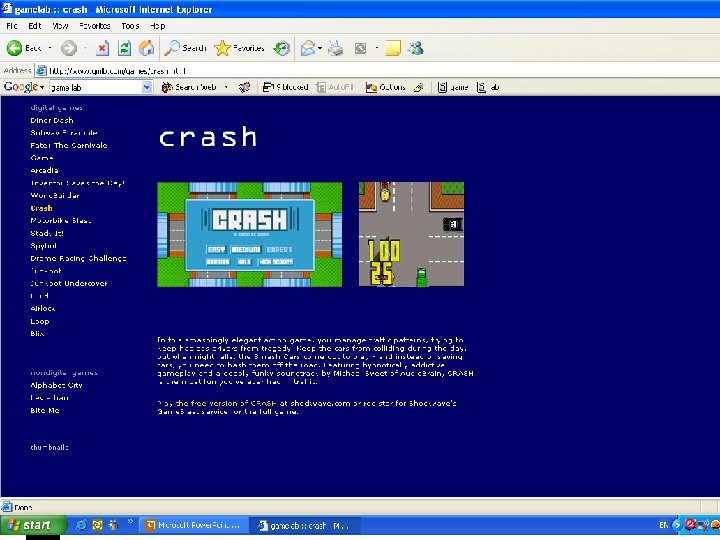
Task: Expand the Mail button dropdown arrow
Action: pos(320,48)
